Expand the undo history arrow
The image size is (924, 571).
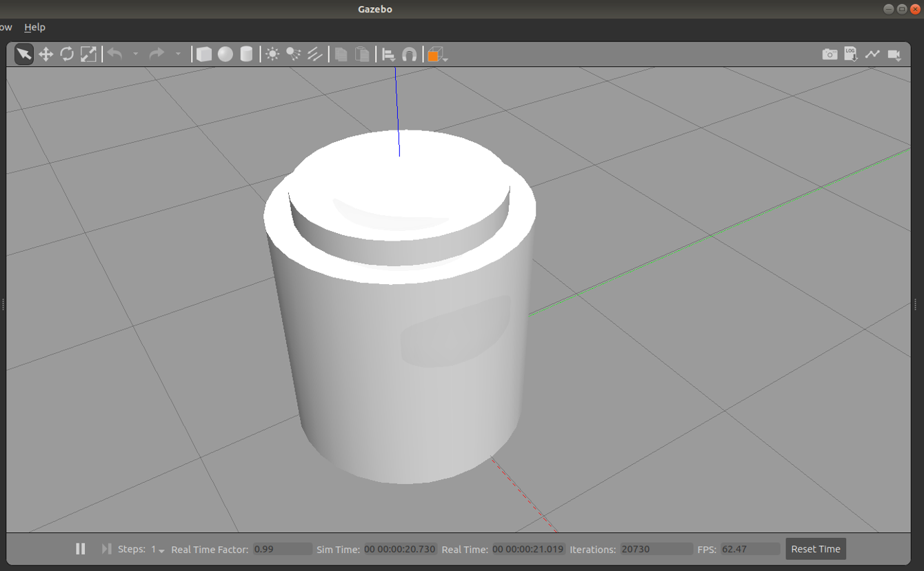(135, 54)
